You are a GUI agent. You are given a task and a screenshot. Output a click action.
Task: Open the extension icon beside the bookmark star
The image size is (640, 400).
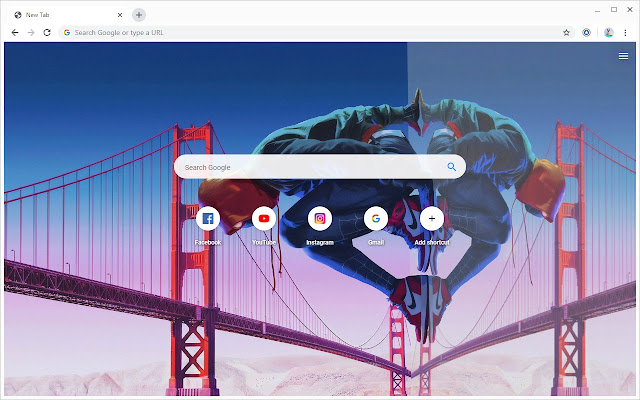tap(587, 33)
